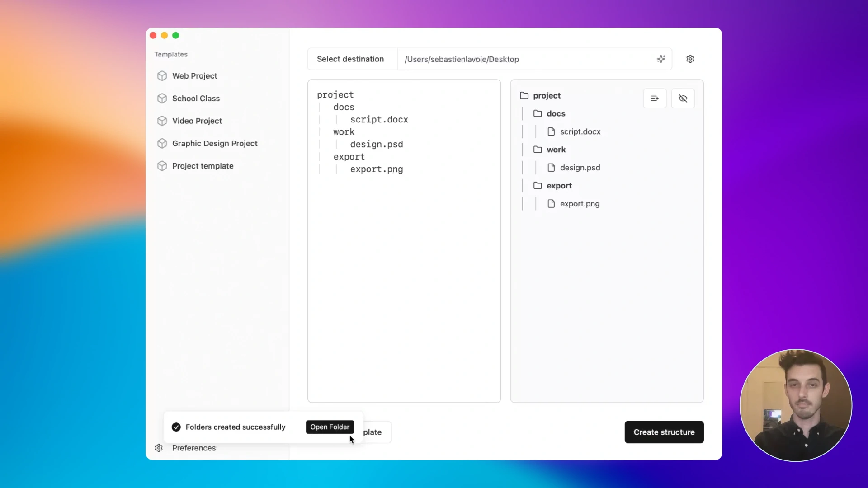Viewport: 868px width, 488px height.
Task: Click the Select destination button
Action: 352,59
